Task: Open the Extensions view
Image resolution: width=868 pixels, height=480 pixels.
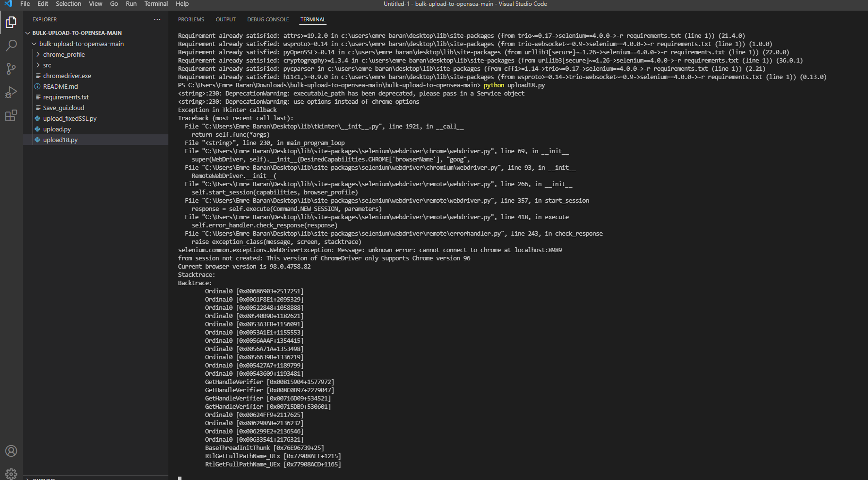Action: click(11, 115)
